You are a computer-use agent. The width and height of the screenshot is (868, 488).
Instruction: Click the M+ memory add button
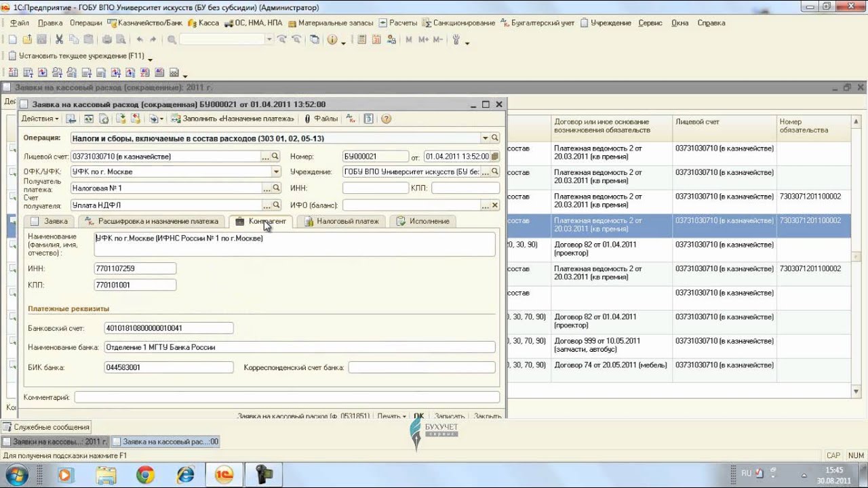pos(423,39)
